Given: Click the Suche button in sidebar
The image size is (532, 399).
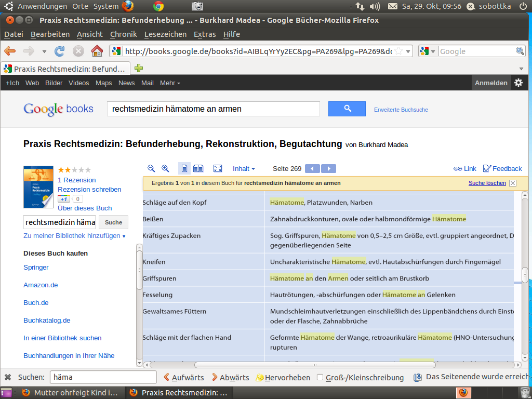Looking at the screenshot, I should pyautogui.click(x=113, y=222).
